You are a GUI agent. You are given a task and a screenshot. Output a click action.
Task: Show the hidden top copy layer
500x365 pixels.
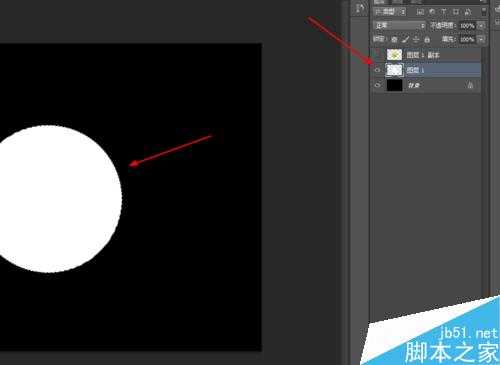click(x=377, y=55)
